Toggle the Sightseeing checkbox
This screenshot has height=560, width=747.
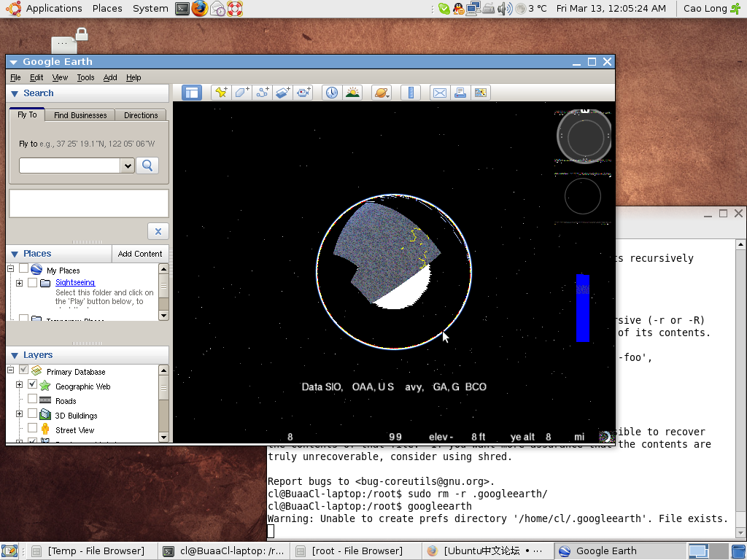(32, 282)
